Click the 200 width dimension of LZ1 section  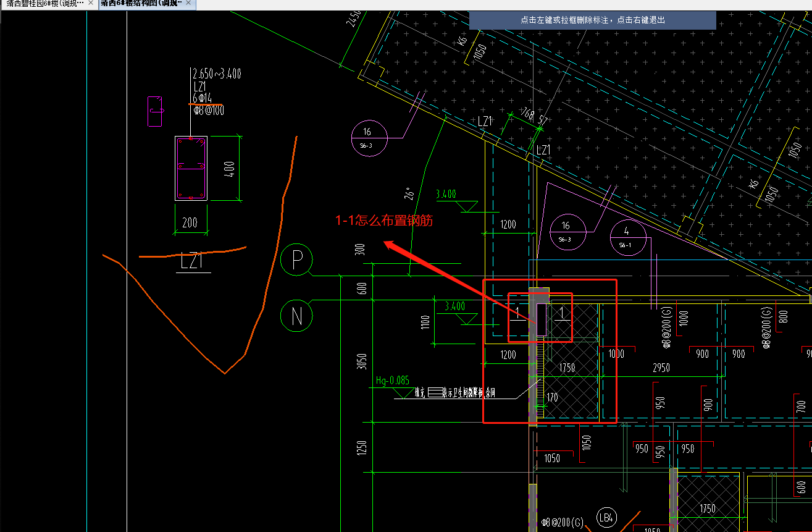tap(190, 222)
